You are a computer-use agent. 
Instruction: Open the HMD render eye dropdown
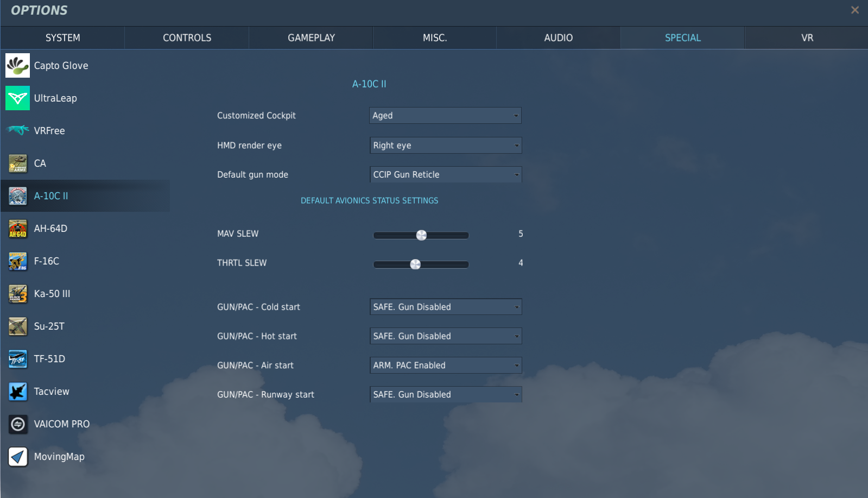[445, 146]
